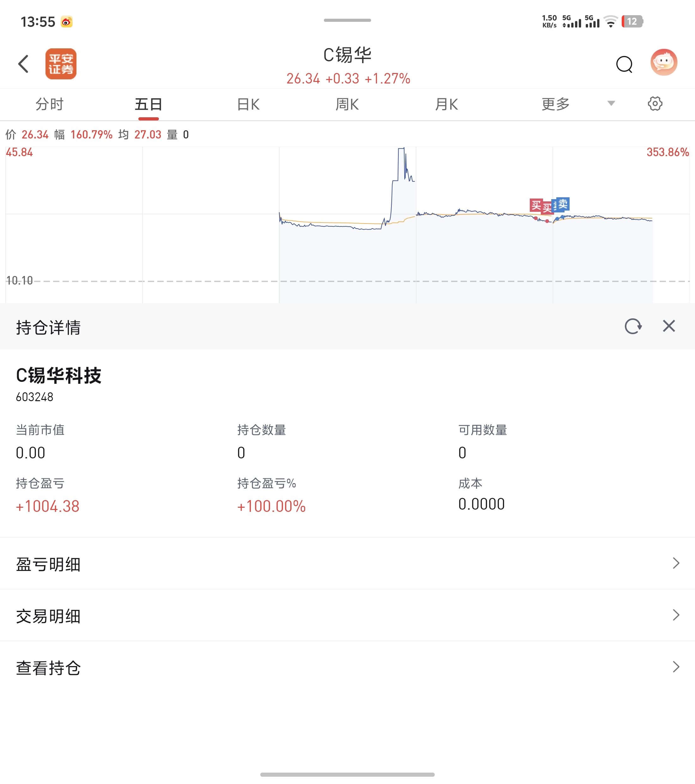Switch to the 日K tab
Image resolution: width=695 pixels, height=784 pixels.
click(248, 104)
